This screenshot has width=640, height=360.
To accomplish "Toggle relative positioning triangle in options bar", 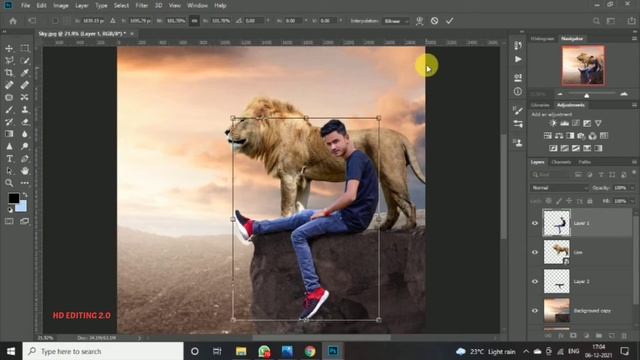I will (113, 21).
